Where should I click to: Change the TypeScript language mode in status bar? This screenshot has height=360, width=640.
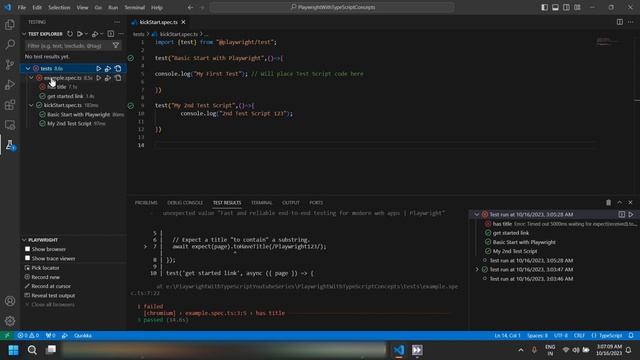pos(607,336)
